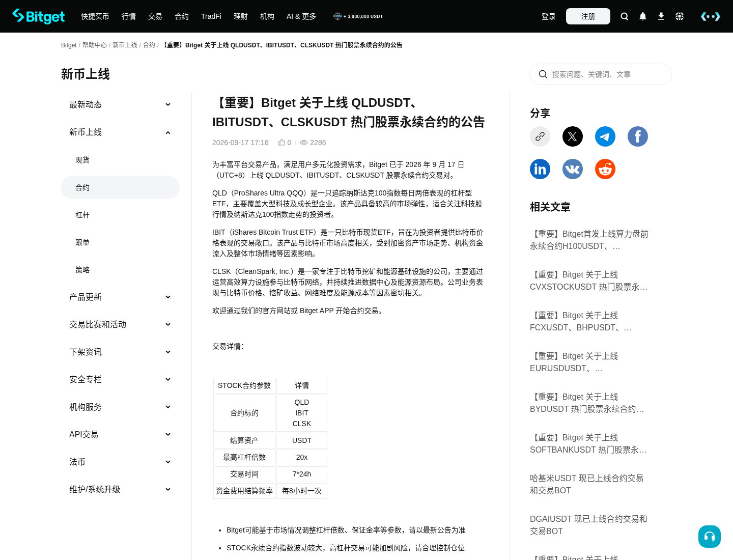
Task: Share article on X
Action: pos(573,136)
